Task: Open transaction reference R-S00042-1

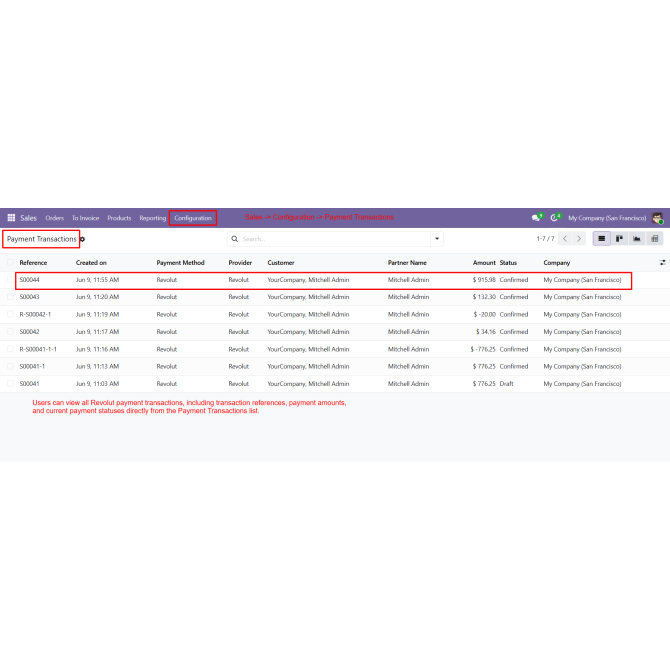Action: point(35,314)
